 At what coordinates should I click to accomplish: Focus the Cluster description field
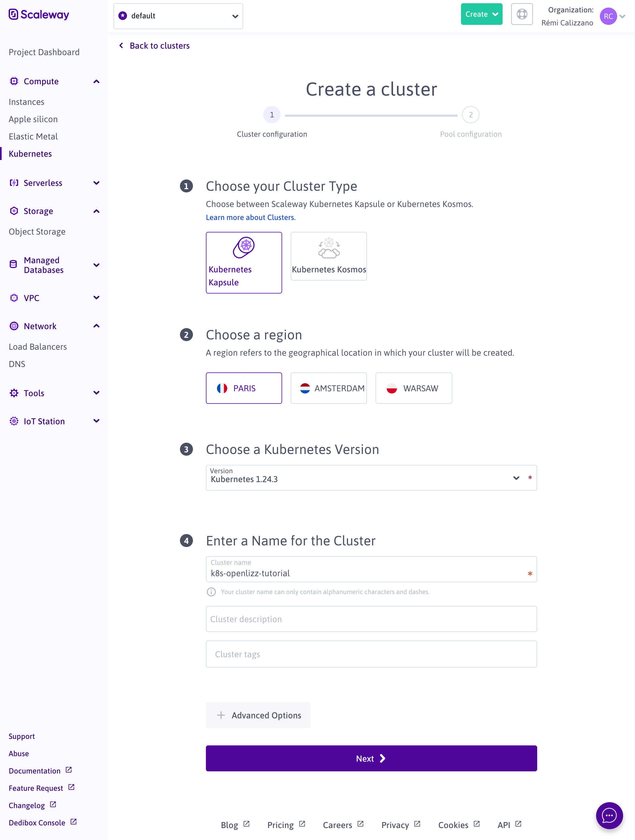(x=371, y=619)
